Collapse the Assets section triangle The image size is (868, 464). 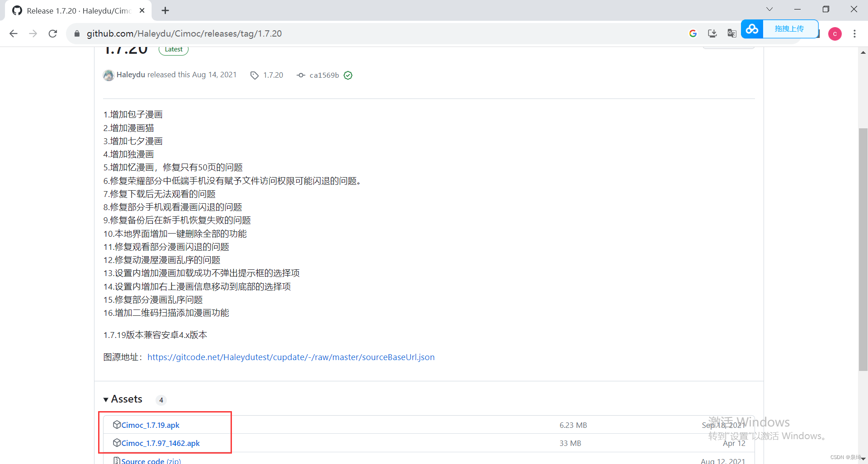(x=106, y=399)
